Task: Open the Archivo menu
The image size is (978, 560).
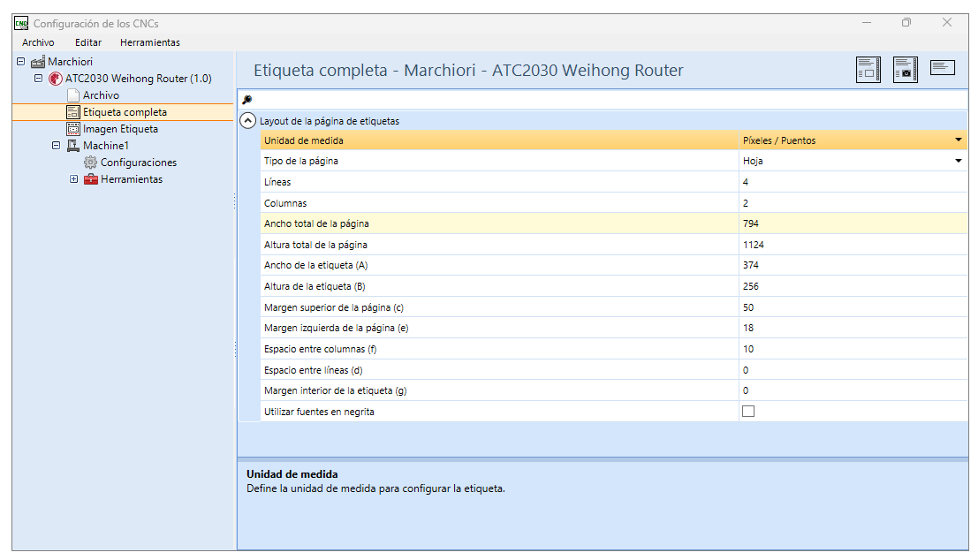Action: pyautogui.click(x=38, y=42)
